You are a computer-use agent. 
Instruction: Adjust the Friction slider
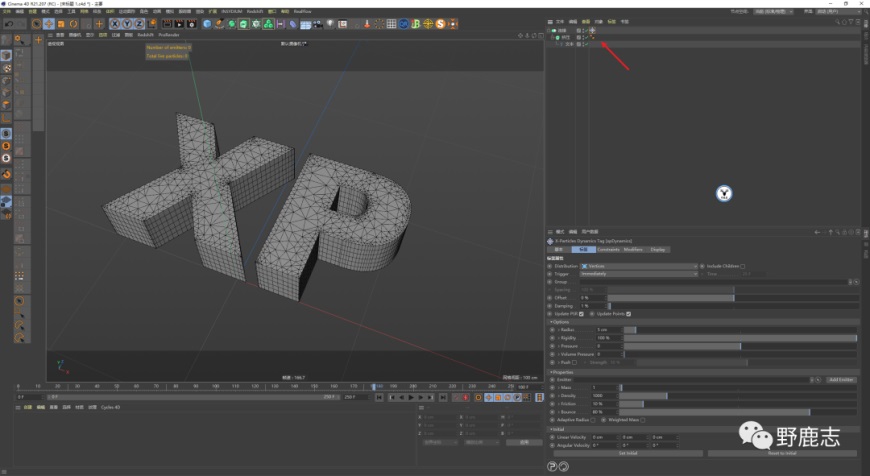(738, 404)
